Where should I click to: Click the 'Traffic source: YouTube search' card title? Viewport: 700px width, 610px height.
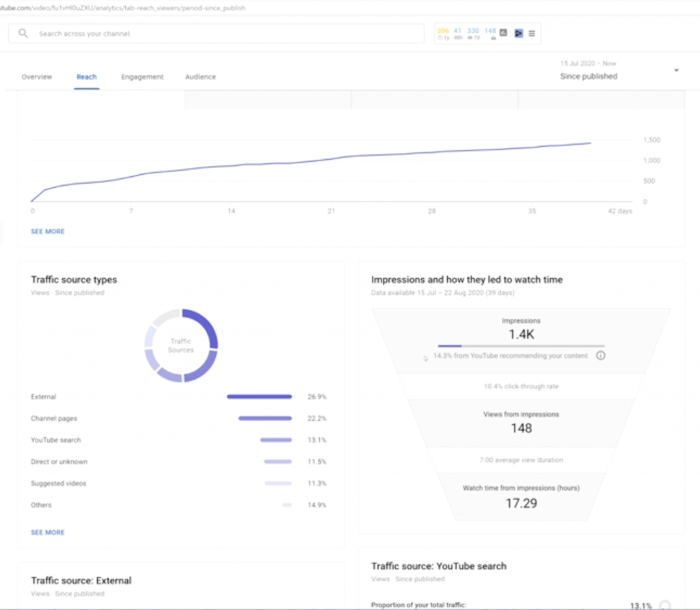click(439, 566)
